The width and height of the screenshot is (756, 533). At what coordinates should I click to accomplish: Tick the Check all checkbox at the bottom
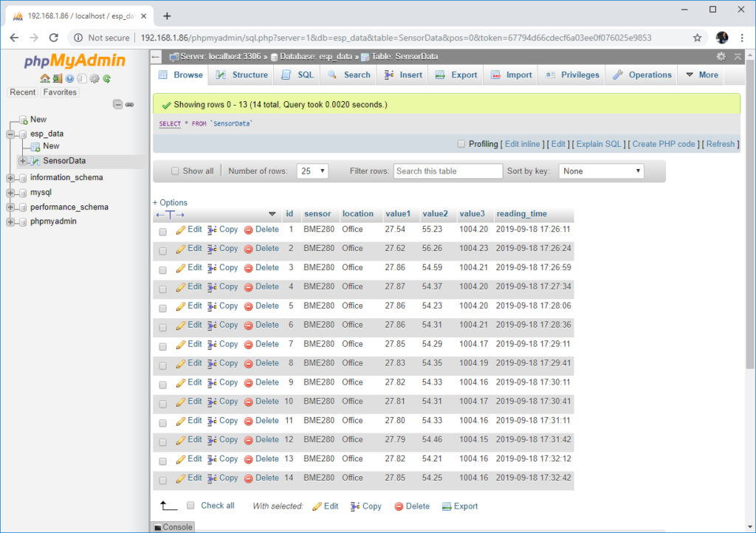tap(190, 506)
